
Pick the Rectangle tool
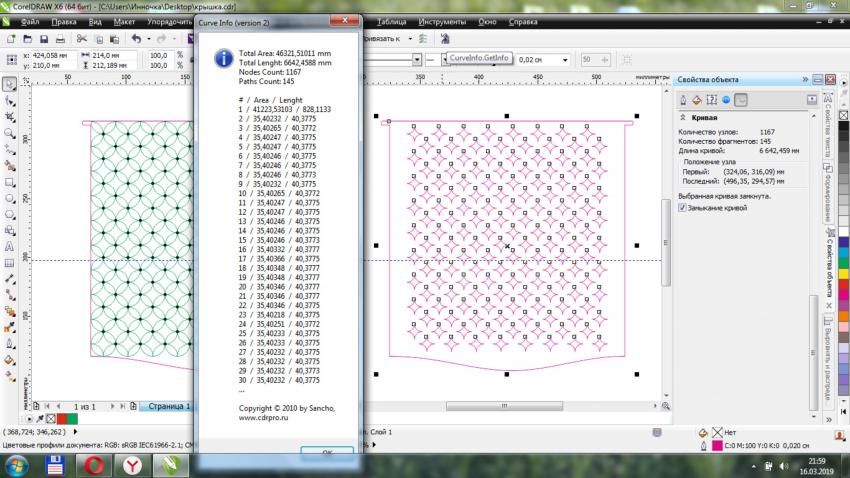tap(9, 181)
